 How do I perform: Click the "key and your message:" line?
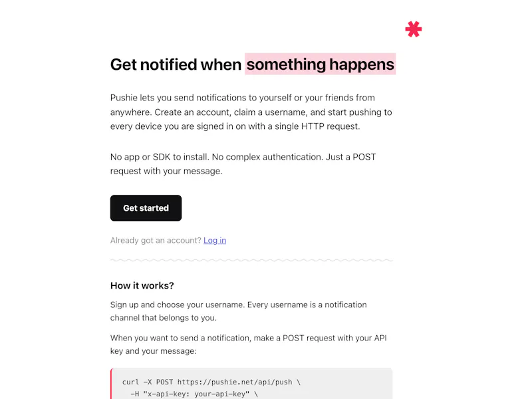tap(154, 351)
